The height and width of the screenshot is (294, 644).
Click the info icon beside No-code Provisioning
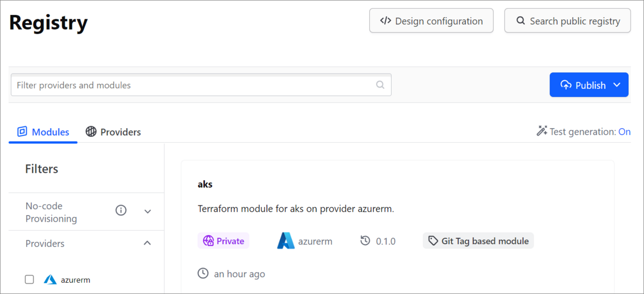pyautogui.click(x=121, y=211)
